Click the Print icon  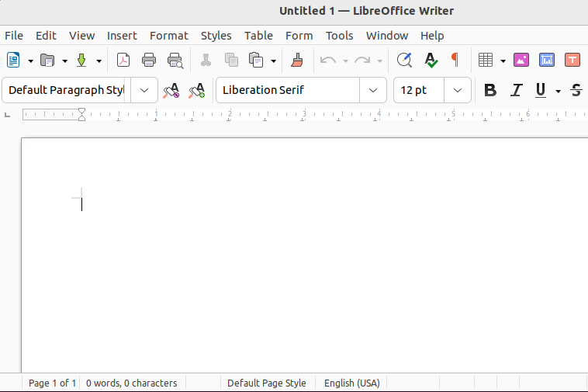coord(149,60)
